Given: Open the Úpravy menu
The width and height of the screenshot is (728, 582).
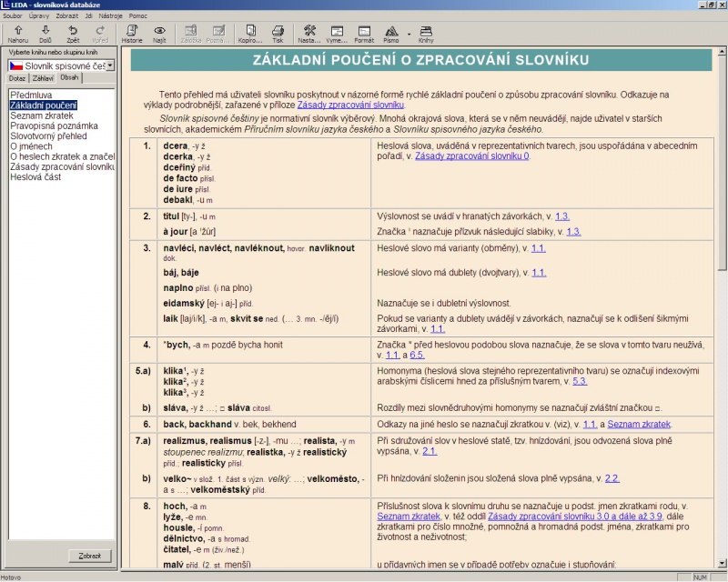Looking at the screenshot, I should click(38, 15).
